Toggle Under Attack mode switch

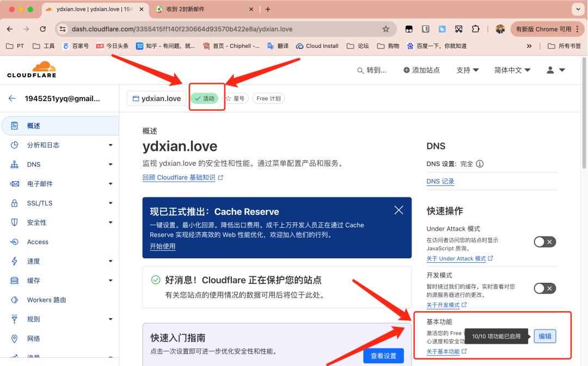545,242
